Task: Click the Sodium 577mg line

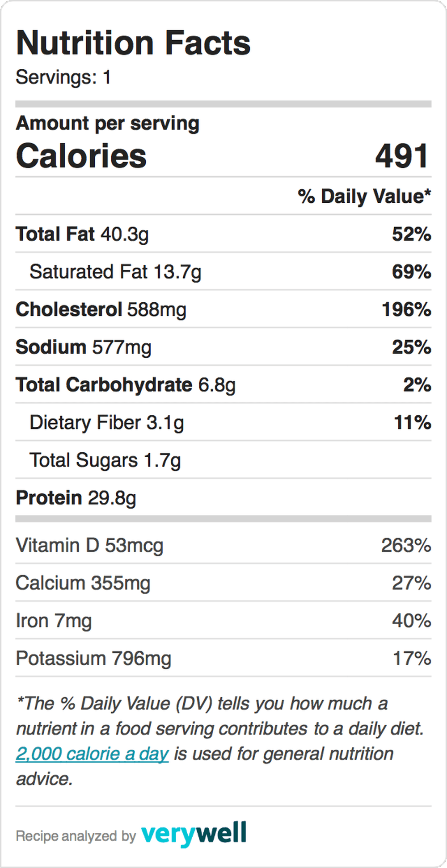Action: (x=223, y=347)
